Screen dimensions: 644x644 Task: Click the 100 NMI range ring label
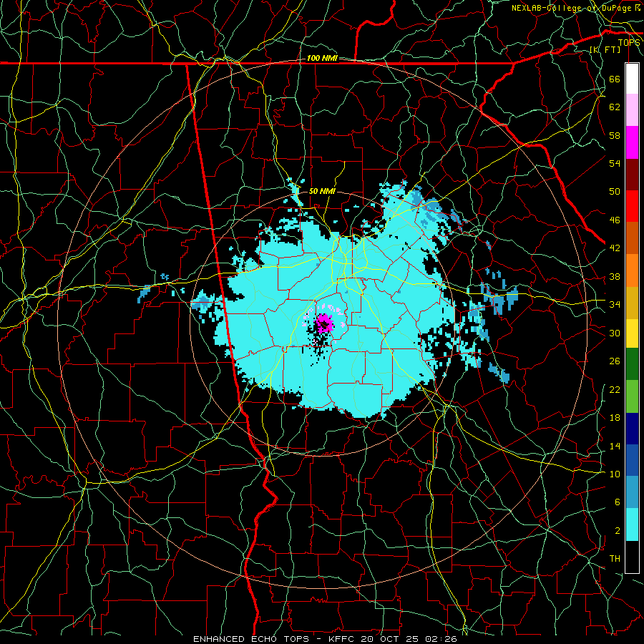322,59
